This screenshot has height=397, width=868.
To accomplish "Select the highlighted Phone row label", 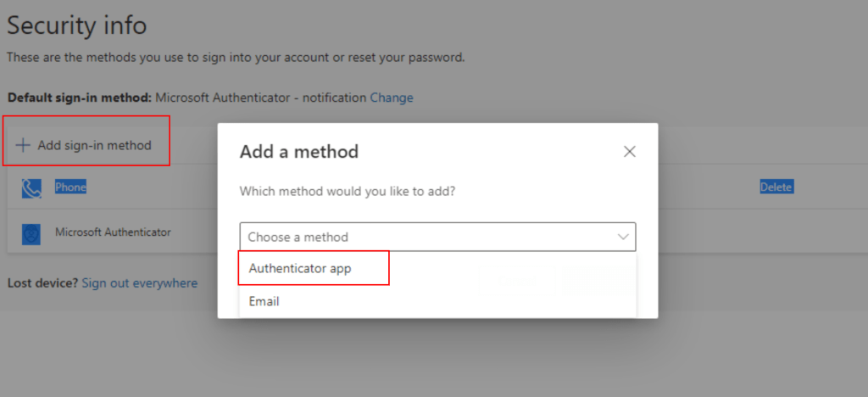I will 70,187.
